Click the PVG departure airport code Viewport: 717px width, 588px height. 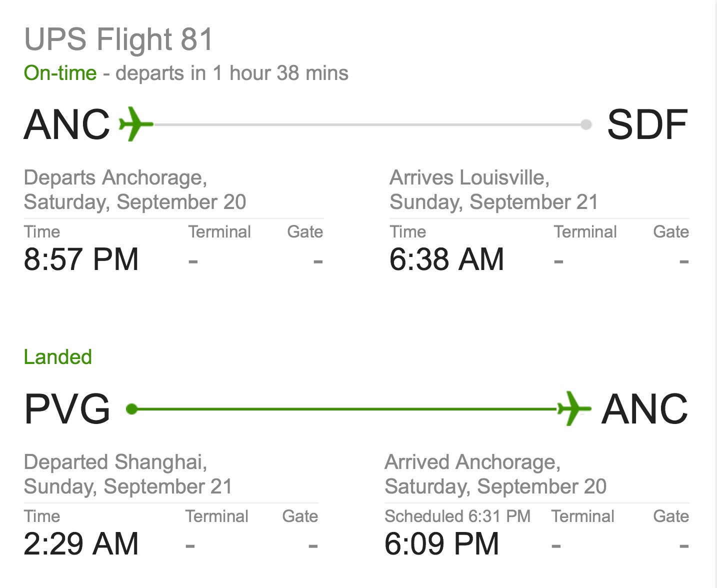pyautogui.click(x=67, y=409)
